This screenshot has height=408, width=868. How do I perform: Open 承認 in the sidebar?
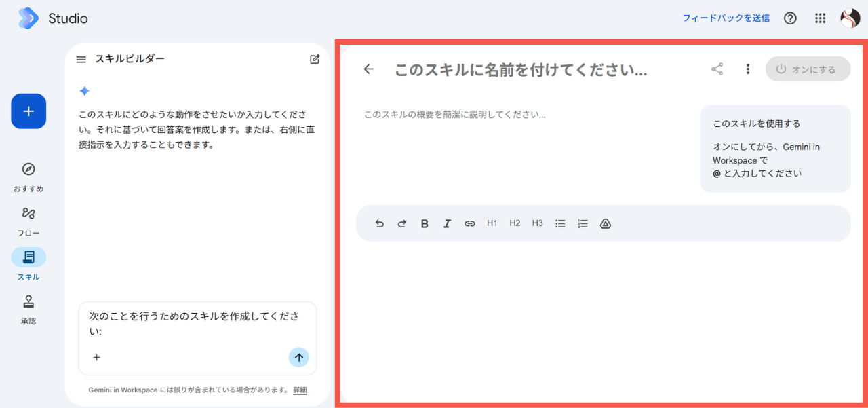[x=28, y=310]
